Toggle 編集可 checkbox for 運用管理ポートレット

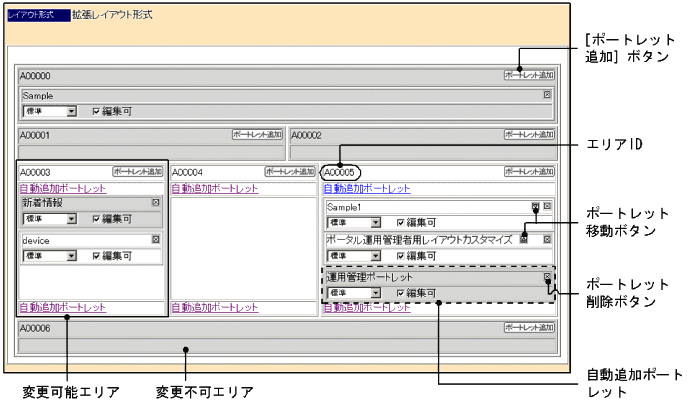(x=400, y=293)
